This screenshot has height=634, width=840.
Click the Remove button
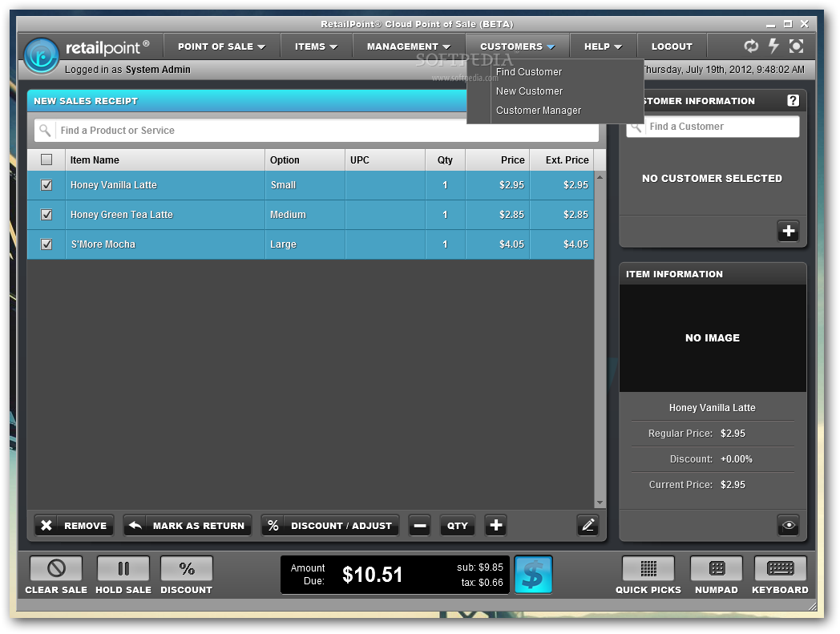point(74,525)
